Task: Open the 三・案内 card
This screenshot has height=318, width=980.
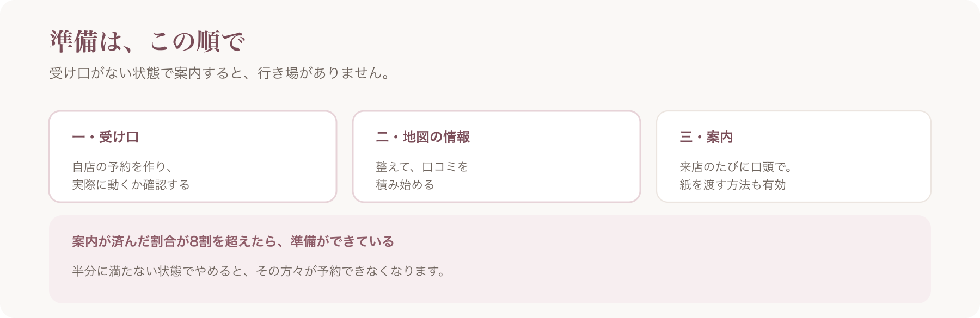Action: 794,157
